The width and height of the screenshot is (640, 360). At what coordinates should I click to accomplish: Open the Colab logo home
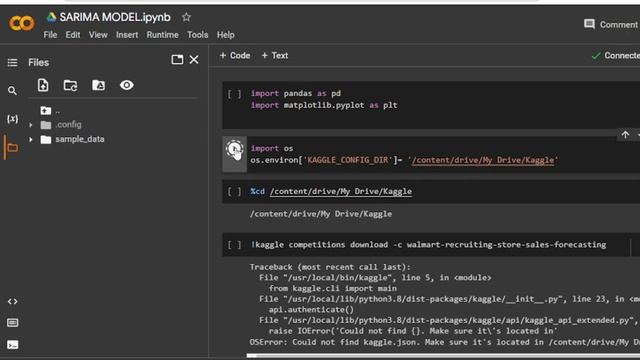pyautogui.click(x=22, y=23)
